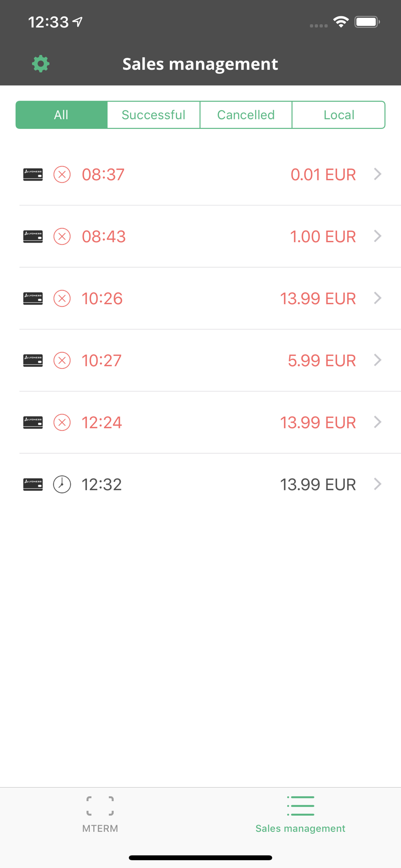
Task: Expand the 12:32 transaction chevron
Action: [x=378, y=484]
